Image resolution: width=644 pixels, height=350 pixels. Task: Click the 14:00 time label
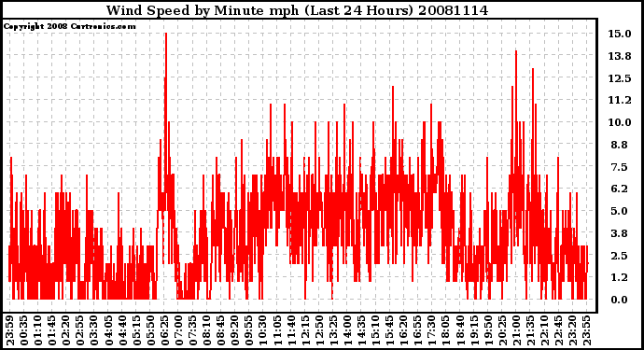point(347,330)
